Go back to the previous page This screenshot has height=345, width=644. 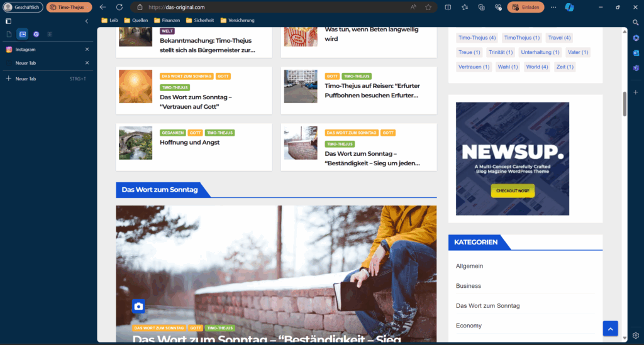(x=103, y=7)
